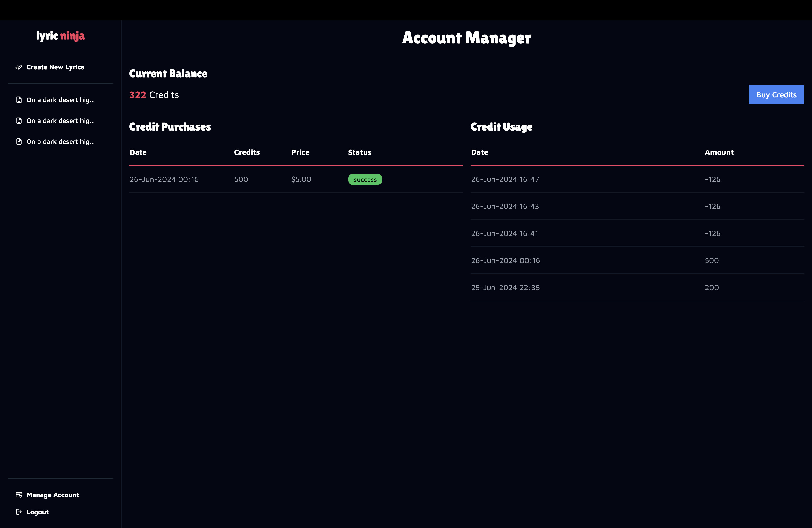Click the first lyrics document icon in sidebar
Viewport: 812px width, 528px height.
pyautogui.click(x=19, y=100)
